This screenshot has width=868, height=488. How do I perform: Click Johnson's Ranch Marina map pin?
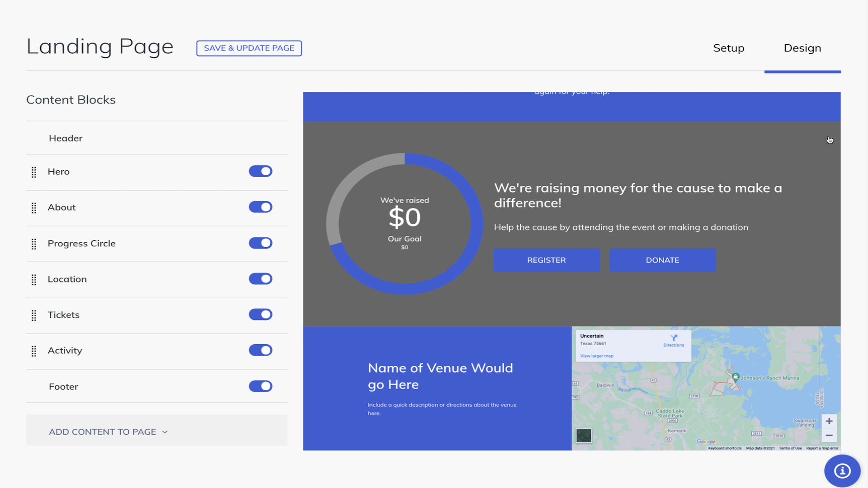coord(736,377)
